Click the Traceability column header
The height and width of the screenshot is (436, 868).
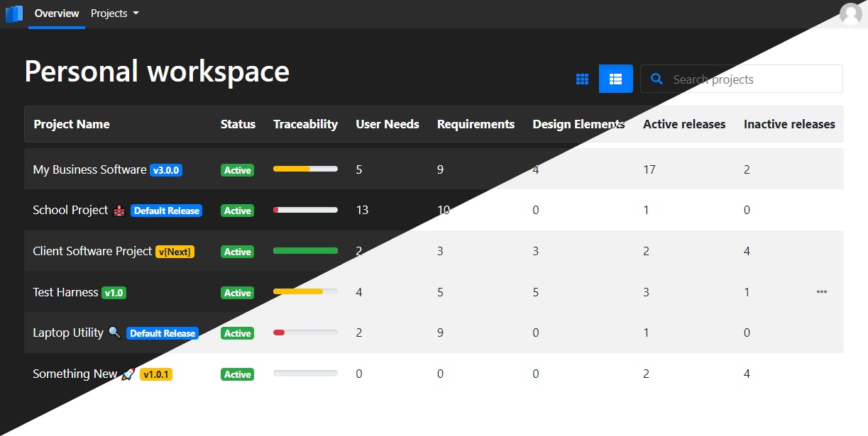tap(305, 124)
